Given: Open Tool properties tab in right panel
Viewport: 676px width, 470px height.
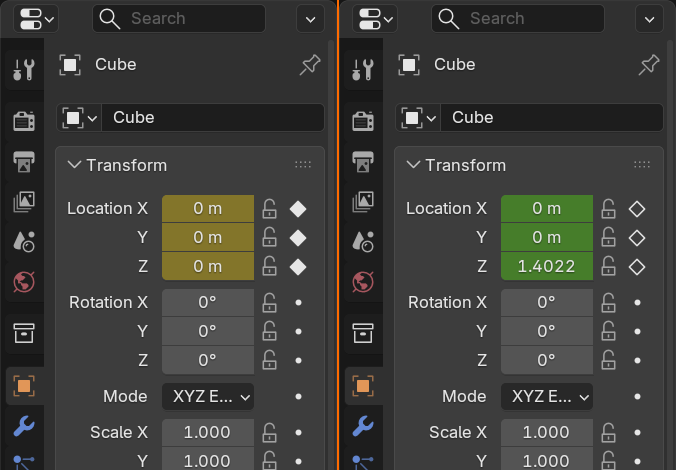Looking at the screenshot, I should click(x=363, y=69).
